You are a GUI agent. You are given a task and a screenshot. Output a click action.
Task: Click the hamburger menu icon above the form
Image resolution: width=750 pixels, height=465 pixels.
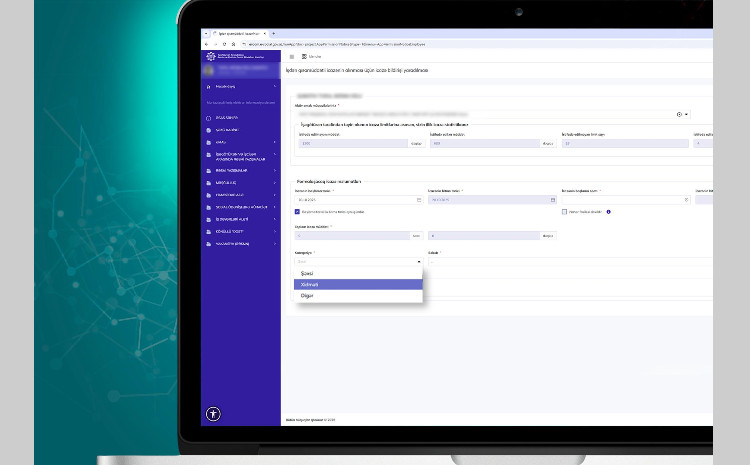(x=290, y=57)
